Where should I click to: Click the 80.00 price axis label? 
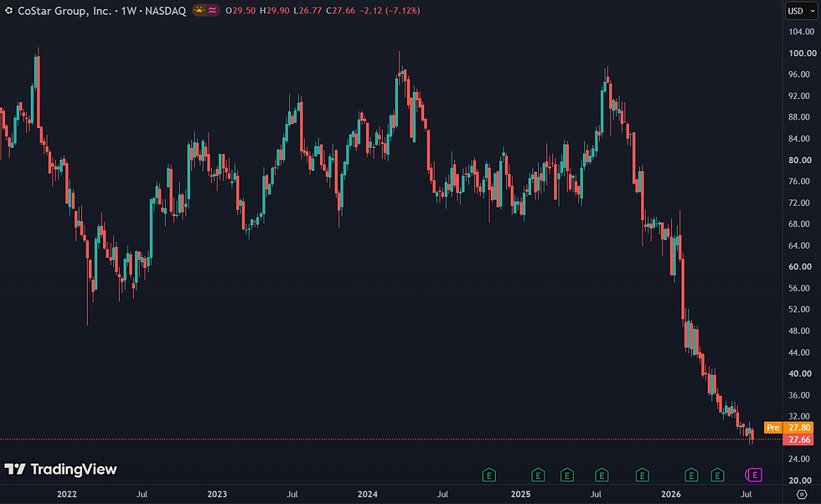click(x=799, y=160)
